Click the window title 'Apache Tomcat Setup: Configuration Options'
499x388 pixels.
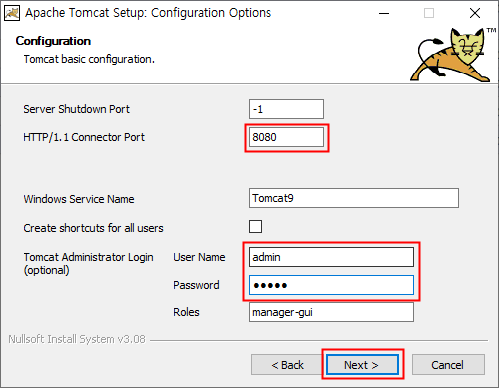pos(148,13)
